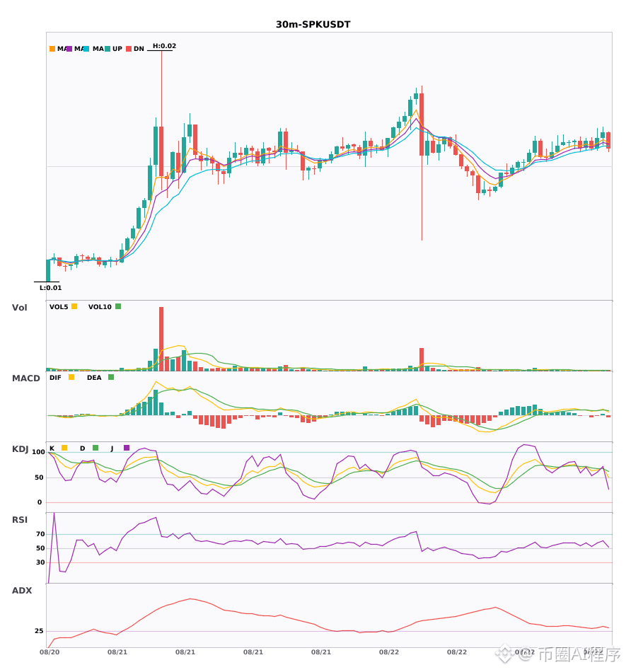The height and width of the screenshot is (672, 626).
Task: Click the orange MA legend swatch
Action: coord(52,49)
